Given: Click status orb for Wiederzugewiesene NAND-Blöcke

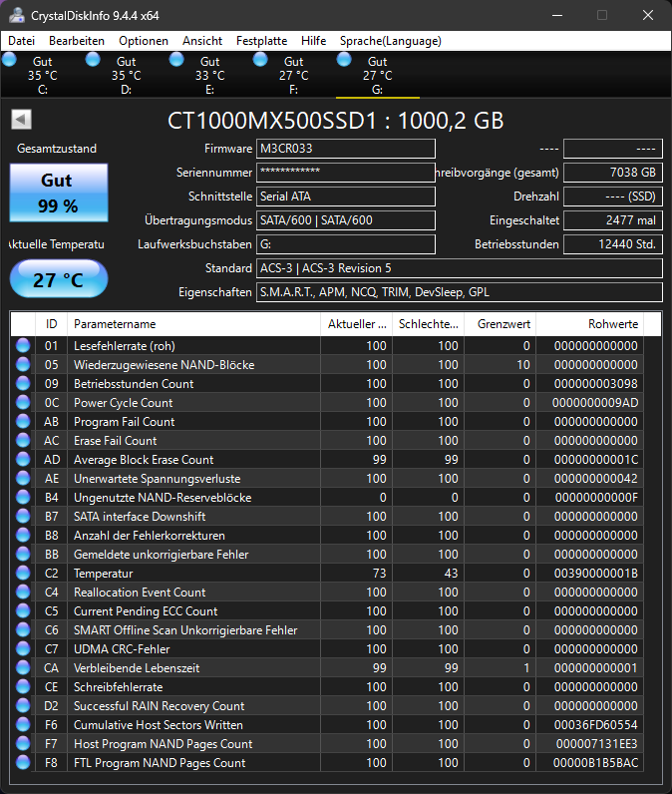Looking at the screenshot, I should (23, 365).
